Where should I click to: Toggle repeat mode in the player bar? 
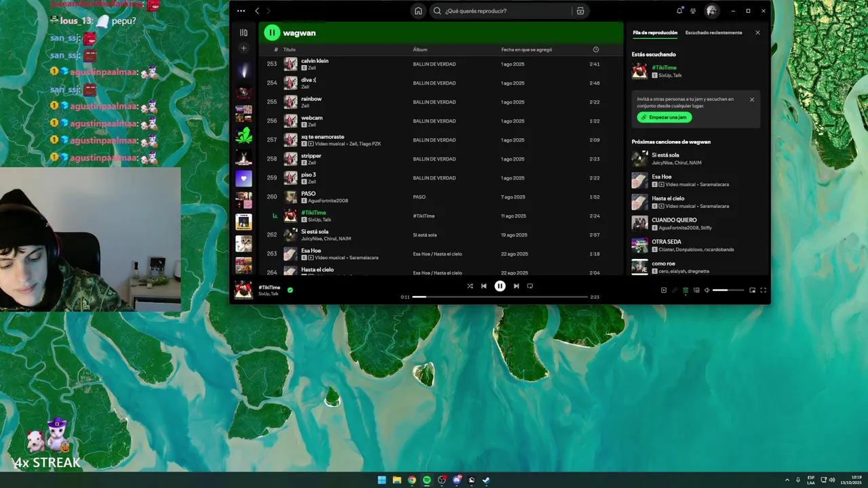530,286
